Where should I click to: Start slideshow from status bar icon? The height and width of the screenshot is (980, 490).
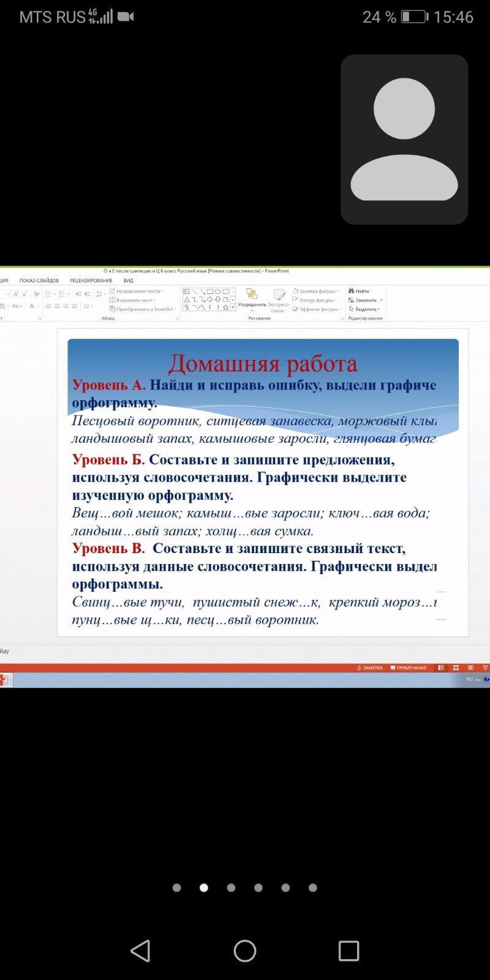[484, 668]
